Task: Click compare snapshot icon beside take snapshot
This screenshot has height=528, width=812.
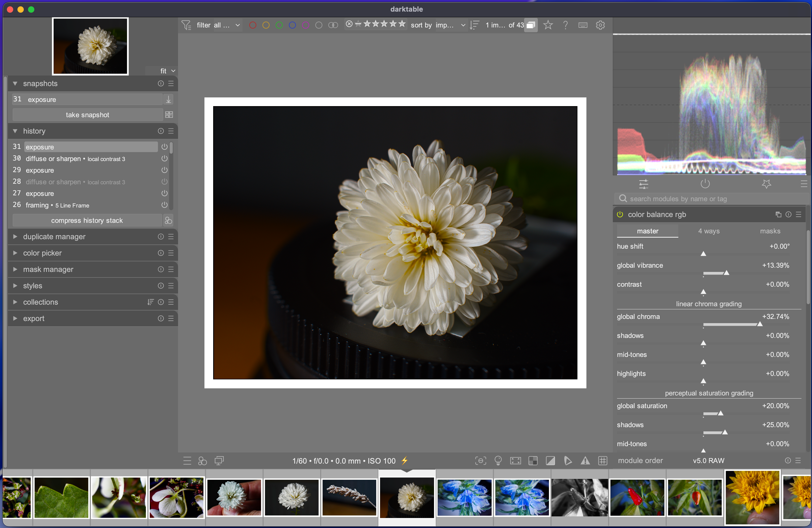Action: pyautogui.click(x=169, y=115)
